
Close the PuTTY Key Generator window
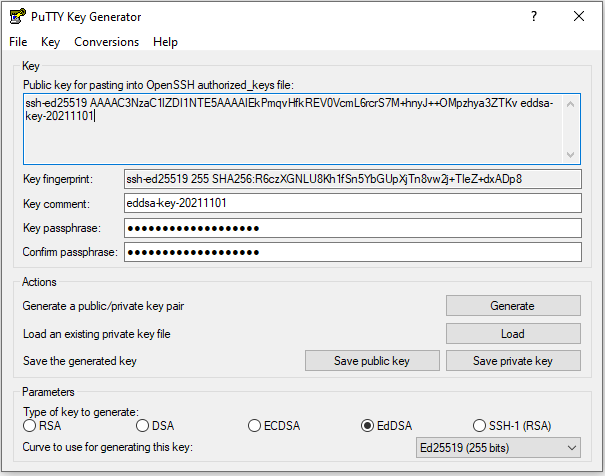[x=579, y=16]
